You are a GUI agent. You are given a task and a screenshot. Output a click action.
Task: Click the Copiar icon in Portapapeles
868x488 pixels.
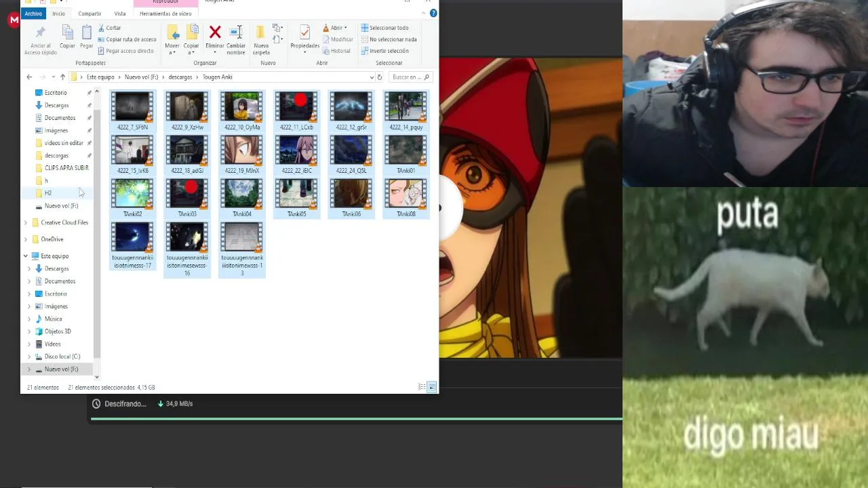(67, 37)
